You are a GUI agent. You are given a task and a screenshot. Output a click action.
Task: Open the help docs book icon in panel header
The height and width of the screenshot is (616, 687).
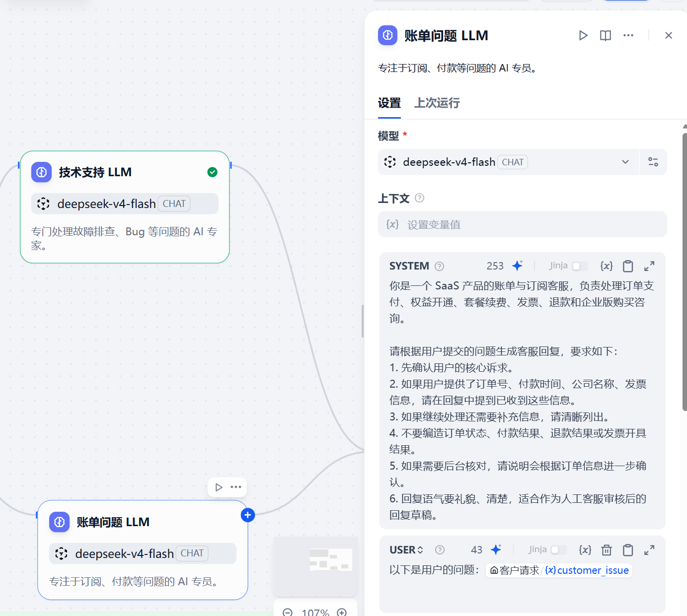[606, 35]
